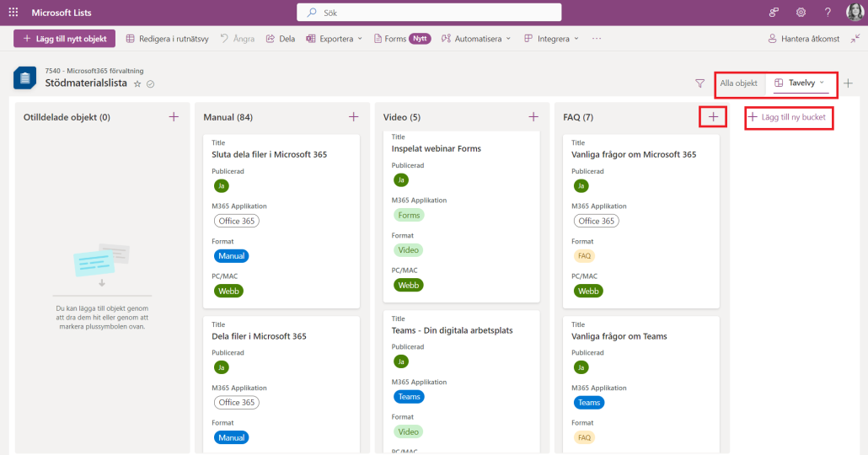Add item to Otilldelade objekt bucket
The width and height of the screenshot is (868, 455).
point(174,117)
